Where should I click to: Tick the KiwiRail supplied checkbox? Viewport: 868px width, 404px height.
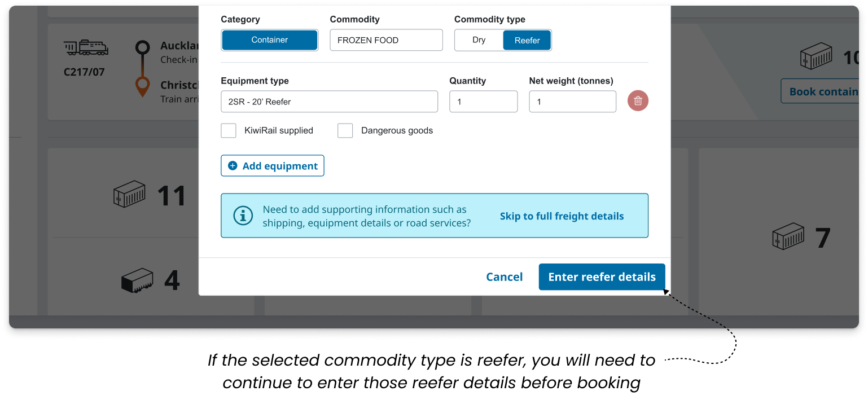(x=229, y=131)
